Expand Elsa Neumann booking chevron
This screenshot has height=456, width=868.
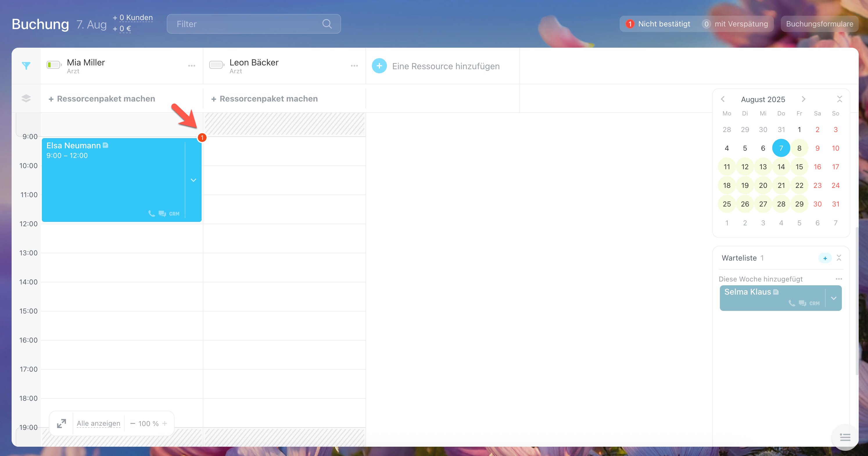(193, 180)
